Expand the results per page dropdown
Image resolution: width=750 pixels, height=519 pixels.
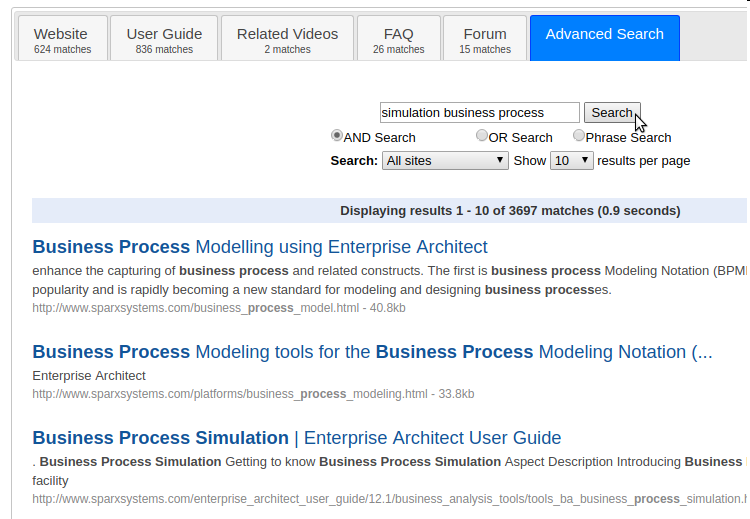coord(572,160)
